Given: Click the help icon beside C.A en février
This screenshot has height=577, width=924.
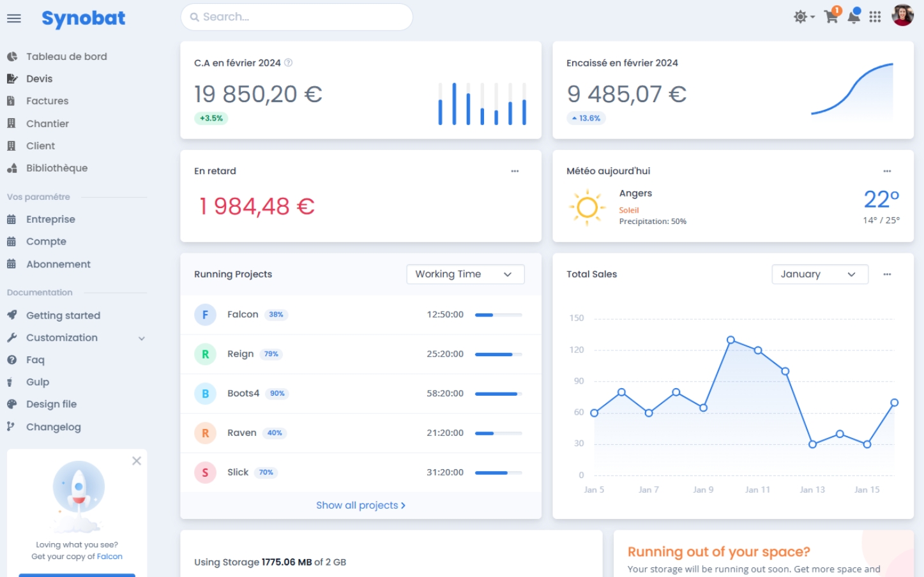Looking at the screenshot, I should click(x=288, y=63).
